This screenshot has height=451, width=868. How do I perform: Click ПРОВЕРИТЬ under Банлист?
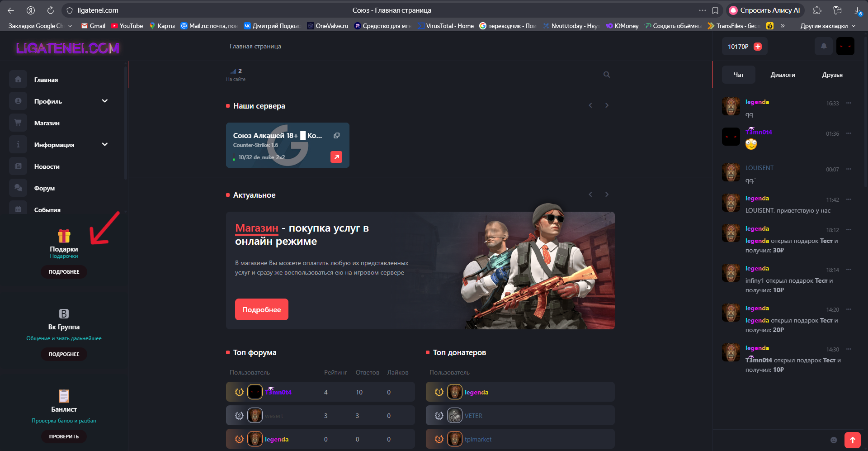64,437
